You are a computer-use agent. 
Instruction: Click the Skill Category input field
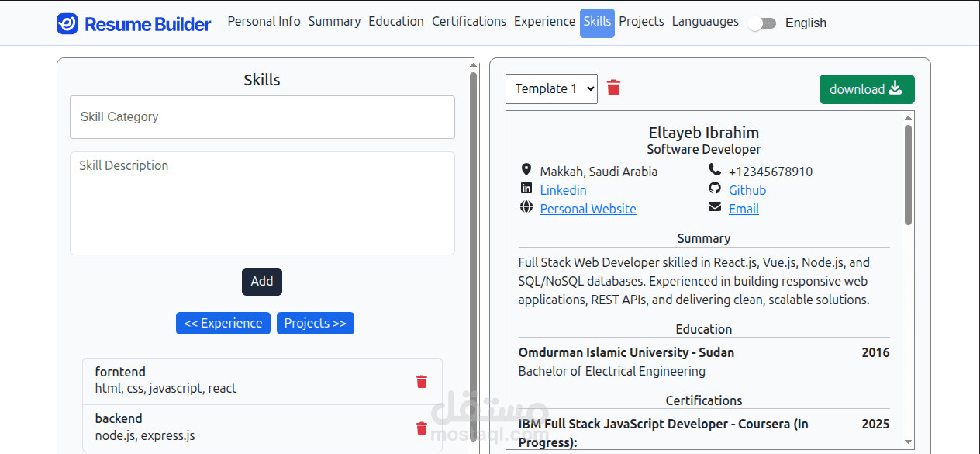262,117
